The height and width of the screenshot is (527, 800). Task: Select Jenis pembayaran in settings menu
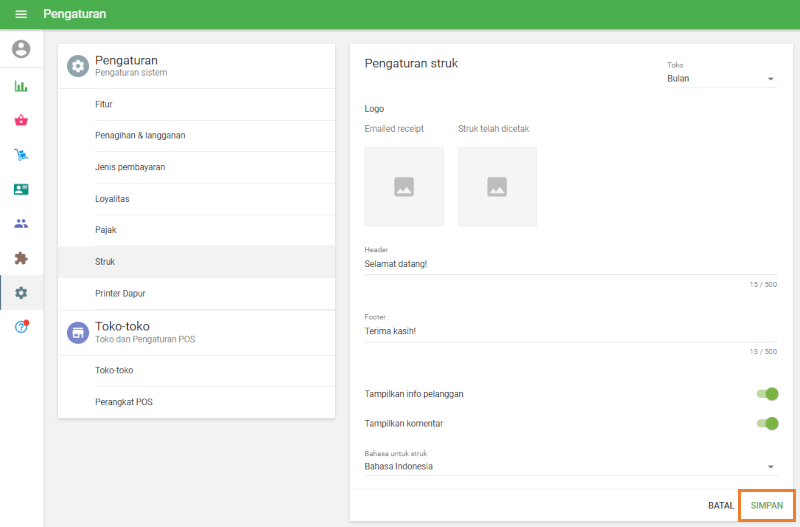coord(130,167)
